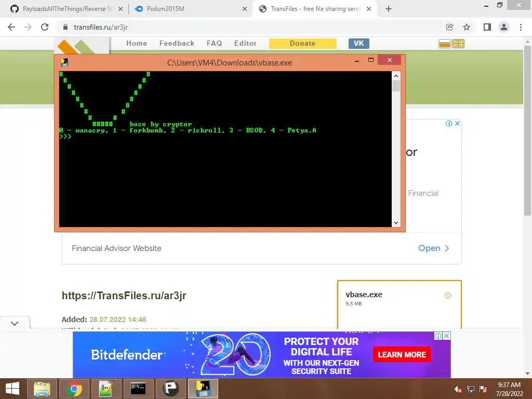Image resolution: width=532 pixels, height=399 pixels.
Task: Go back using the browser back arrow
Action: (11, 27)
